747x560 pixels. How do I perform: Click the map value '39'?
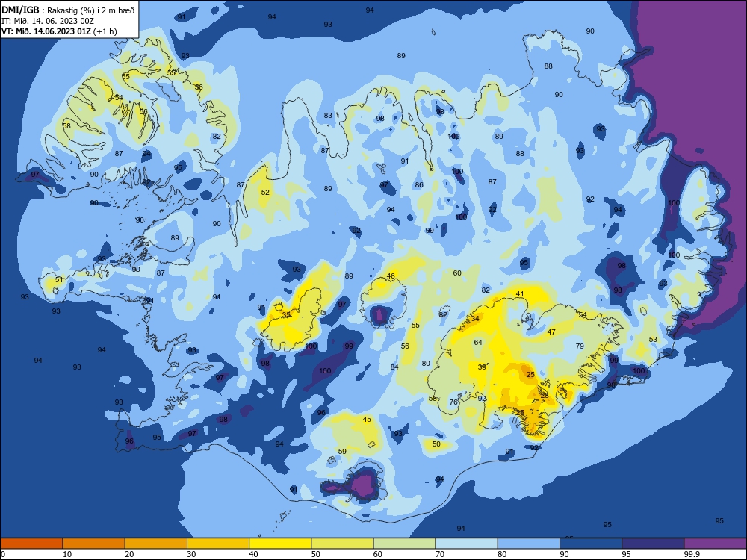tap(482, 367)
